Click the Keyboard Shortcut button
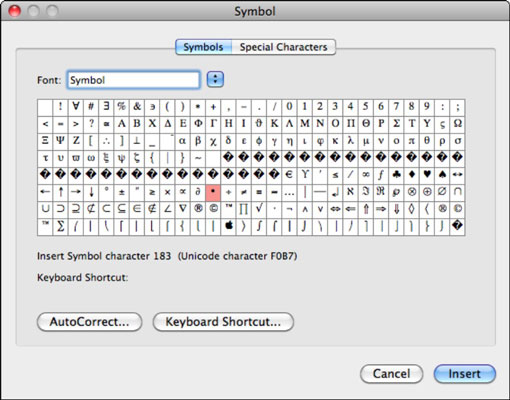 (x=223, y=322)
